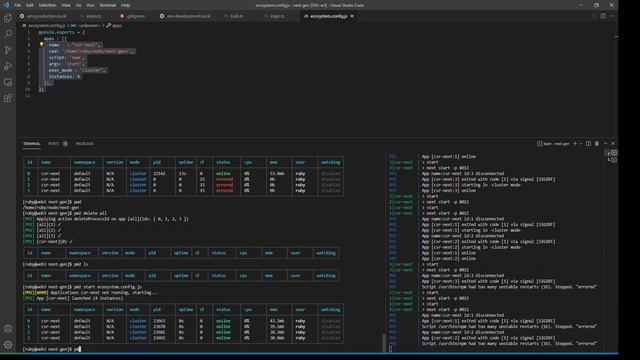The image size is (640, 360).
Task: Open the Manage gear icon
Action: click(8, 345)
